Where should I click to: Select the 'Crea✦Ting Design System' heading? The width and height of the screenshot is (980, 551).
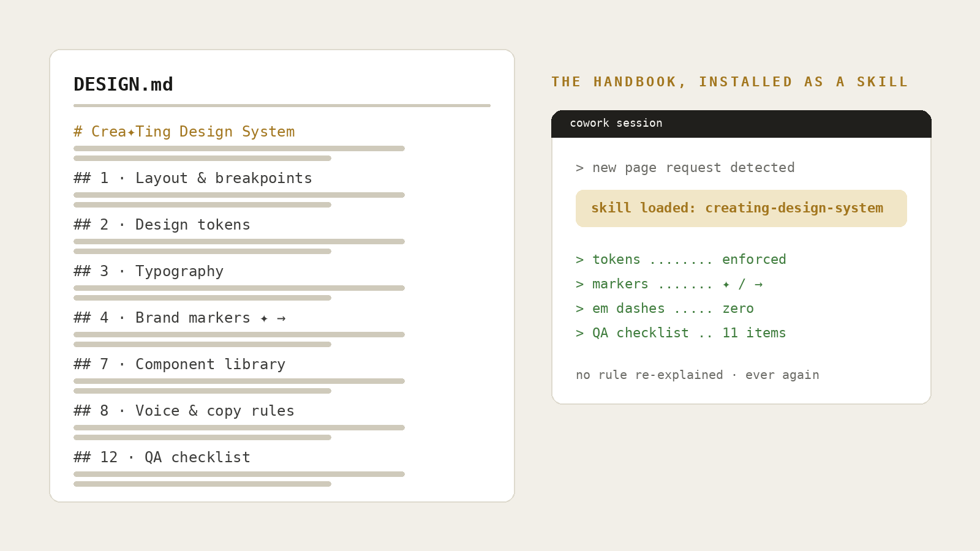[x=184, y=132]
